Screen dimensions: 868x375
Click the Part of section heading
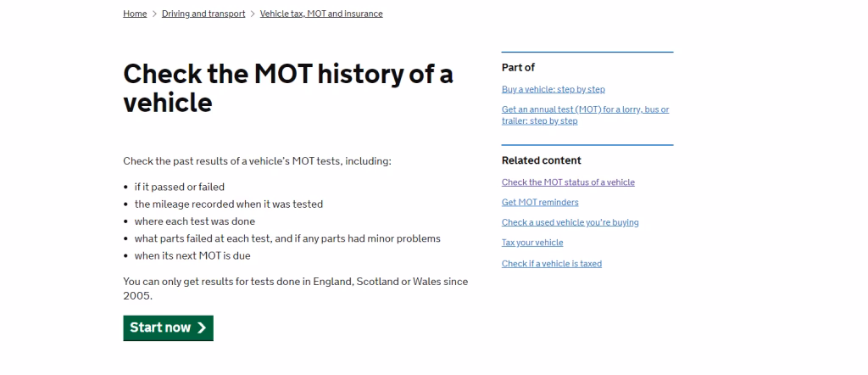[518, 68]
